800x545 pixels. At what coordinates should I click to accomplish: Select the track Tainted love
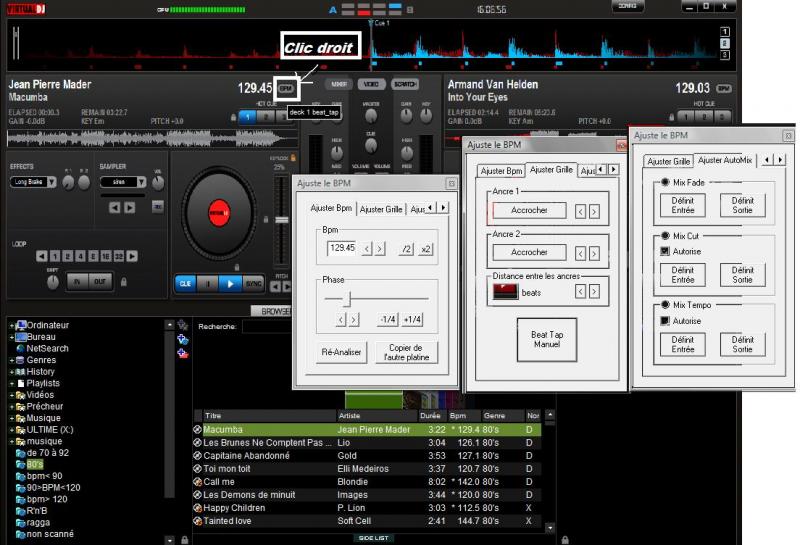click(x=367, y=521)
